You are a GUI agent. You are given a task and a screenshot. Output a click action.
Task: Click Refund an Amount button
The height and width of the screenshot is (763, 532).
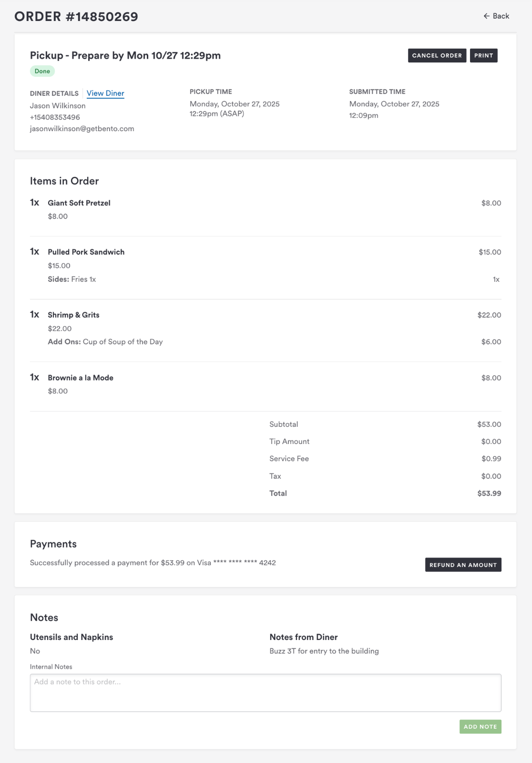463,565
